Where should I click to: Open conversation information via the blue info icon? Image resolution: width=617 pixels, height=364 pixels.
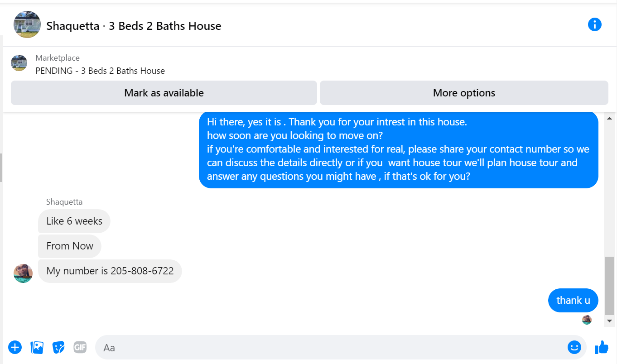click(x=594, y=24)
